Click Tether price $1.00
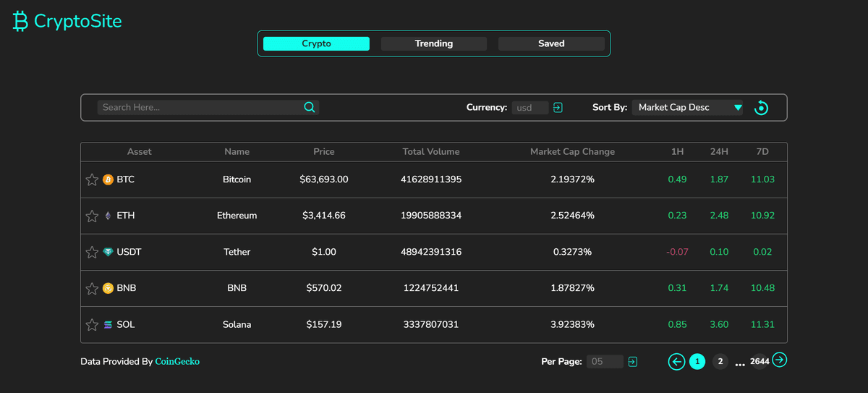Viewport: 868px width, 393px height. (324, 252)
